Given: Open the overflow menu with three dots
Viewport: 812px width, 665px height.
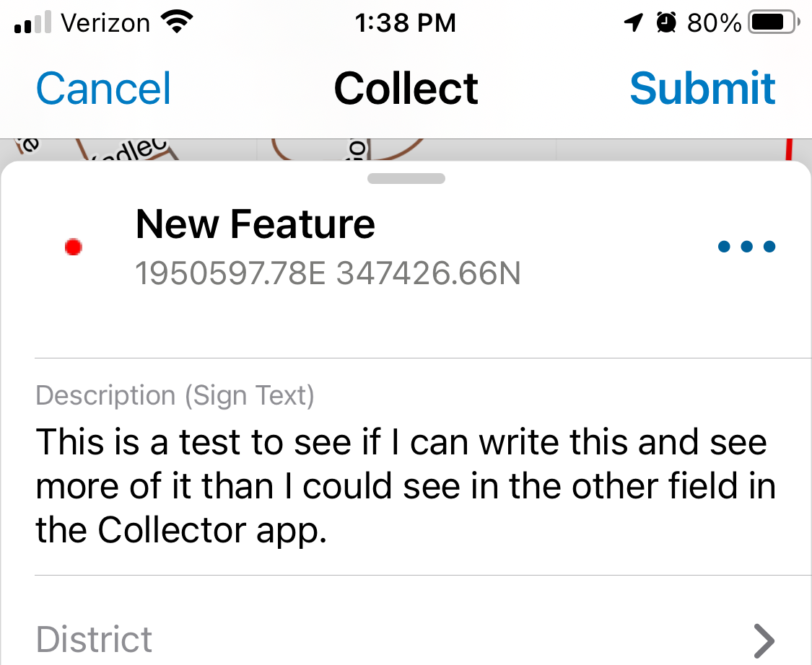Looking at the screenshot, I should (x=747, y=247).
